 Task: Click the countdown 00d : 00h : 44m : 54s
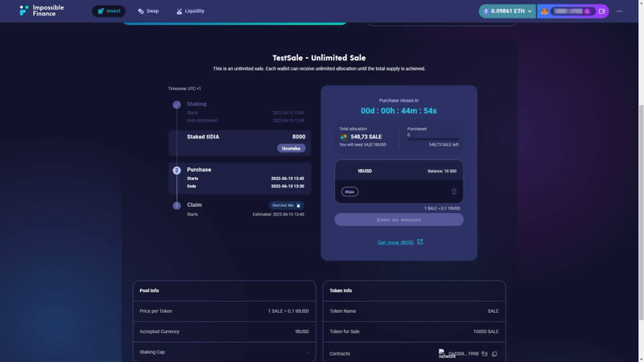coord(398,111)
